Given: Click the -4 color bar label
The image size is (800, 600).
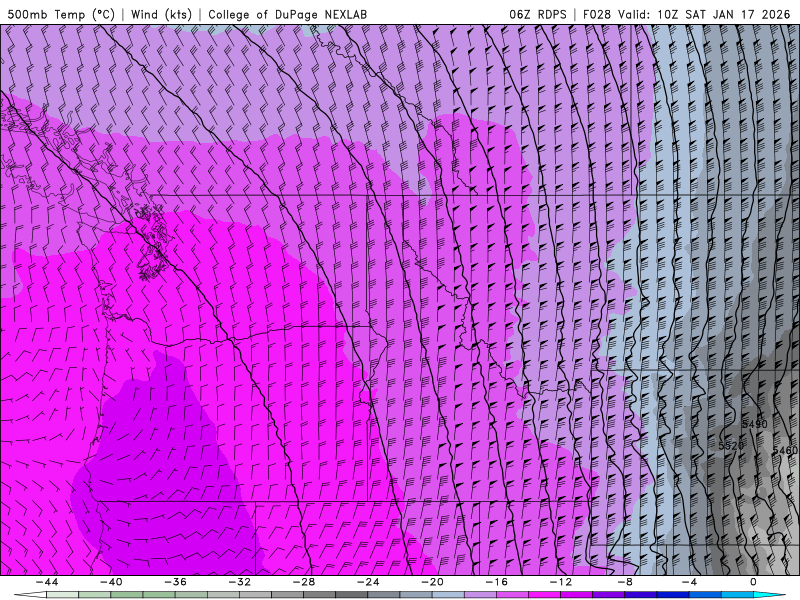Looking at the screenshot, I should [x=689, y=582].
